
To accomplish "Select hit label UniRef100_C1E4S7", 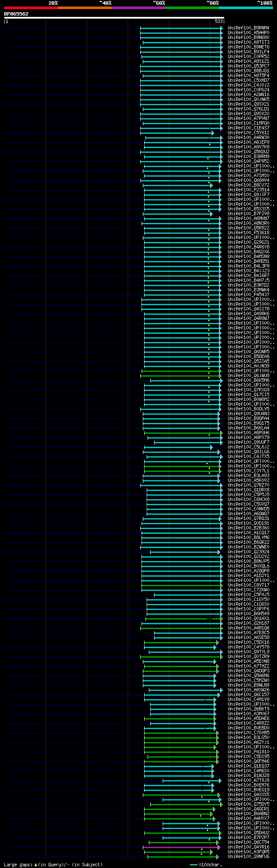I will coord(248,128).
